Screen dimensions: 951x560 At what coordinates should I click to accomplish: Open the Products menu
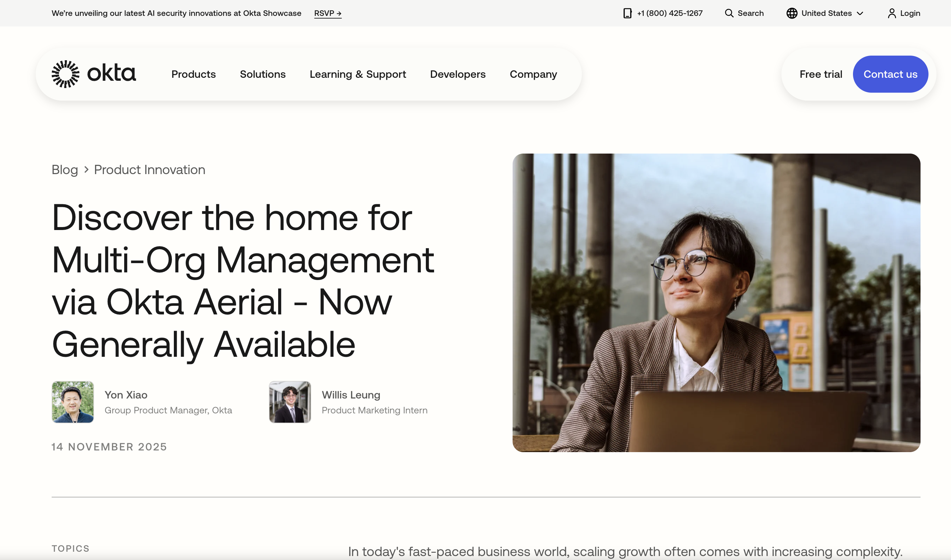coord(193,74)
